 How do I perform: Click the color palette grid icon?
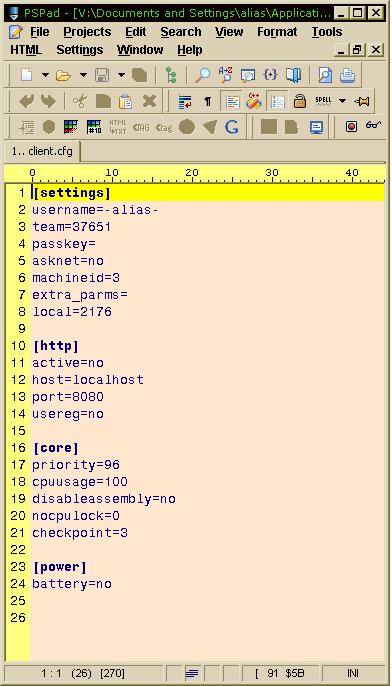pos(71,127)
